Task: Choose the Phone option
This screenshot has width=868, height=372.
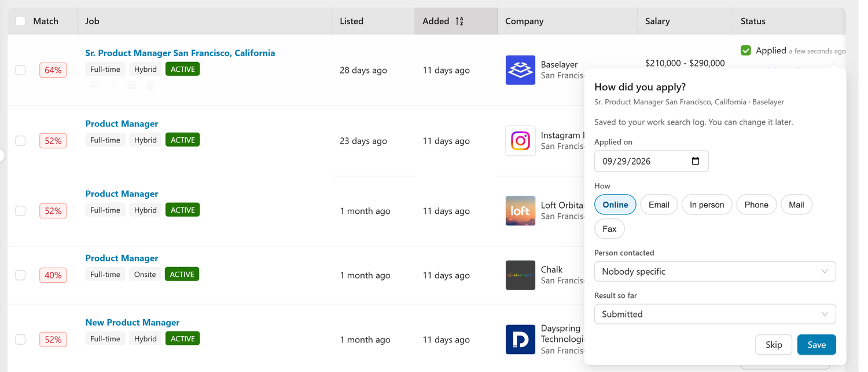Action: tap(756, 205)
